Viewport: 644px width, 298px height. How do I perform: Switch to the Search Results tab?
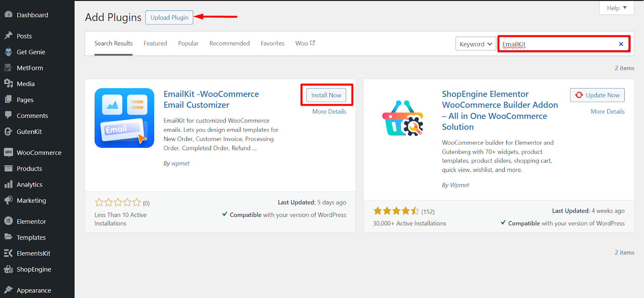click(114, 43)
